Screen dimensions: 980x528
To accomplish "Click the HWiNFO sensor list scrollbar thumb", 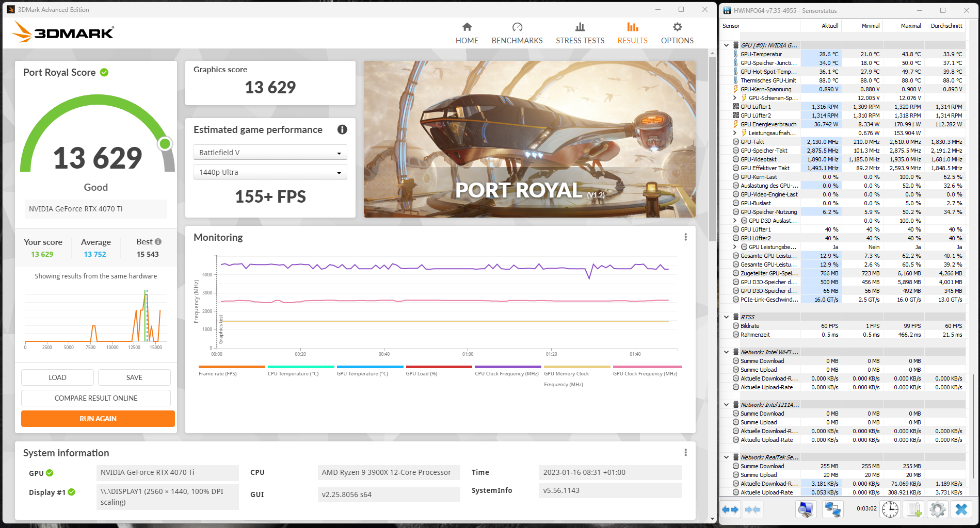I will [973, 426].
